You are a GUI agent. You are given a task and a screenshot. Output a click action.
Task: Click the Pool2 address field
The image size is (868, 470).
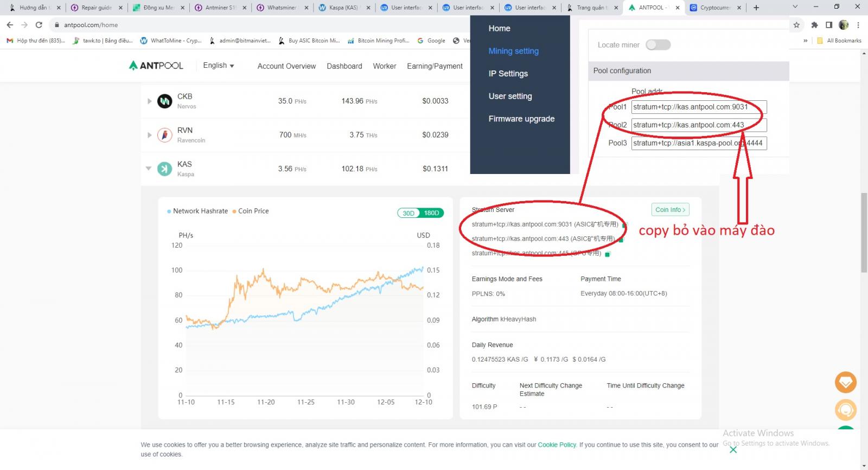click(699, 125)
